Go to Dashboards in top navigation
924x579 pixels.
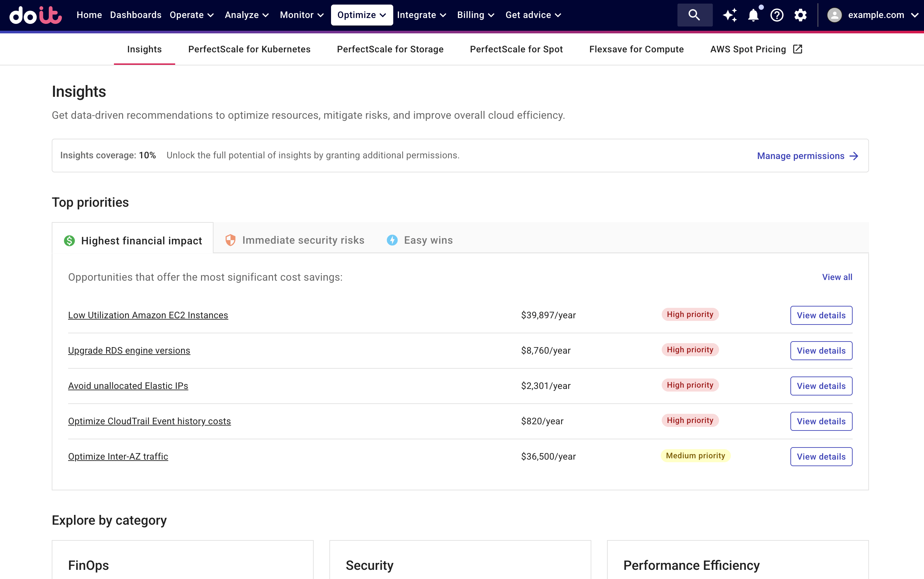[x=136, y=15]
